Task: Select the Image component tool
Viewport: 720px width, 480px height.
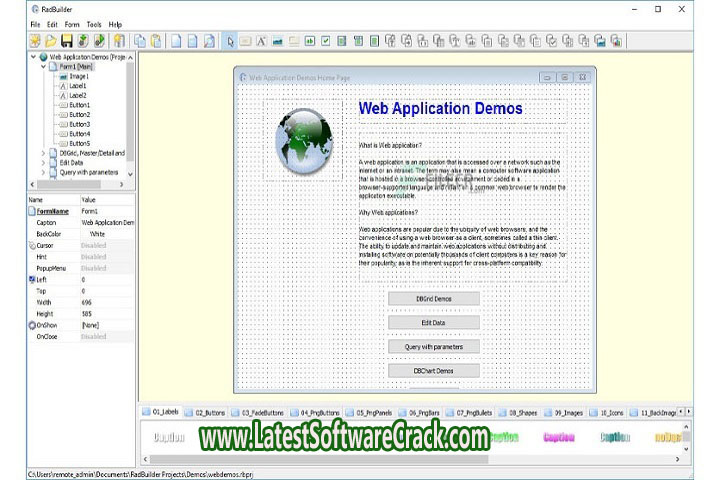Action: (x=277, y=41)
